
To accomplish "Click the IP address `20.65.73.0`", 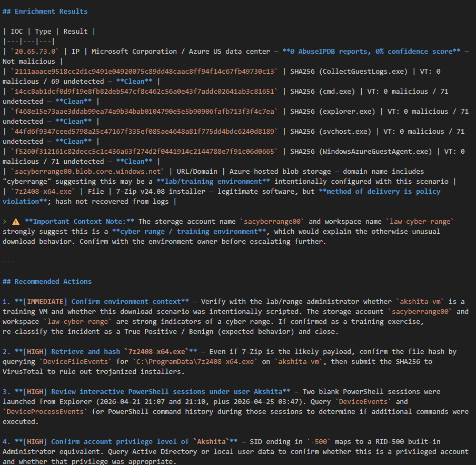I will pyautogui.click(x=35, y=51).
